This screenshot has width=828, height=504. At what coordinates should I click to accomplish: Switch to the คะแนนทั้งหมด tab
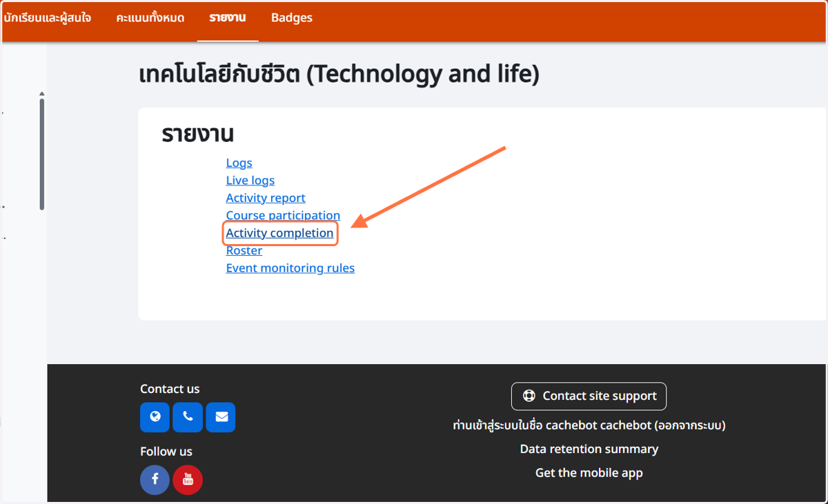point(150,18)
